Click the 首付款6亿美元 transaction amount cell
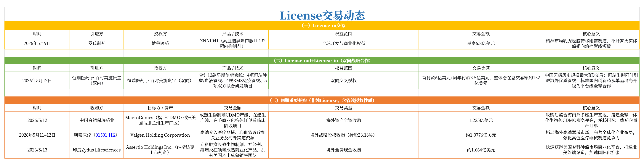 point(481,81)
